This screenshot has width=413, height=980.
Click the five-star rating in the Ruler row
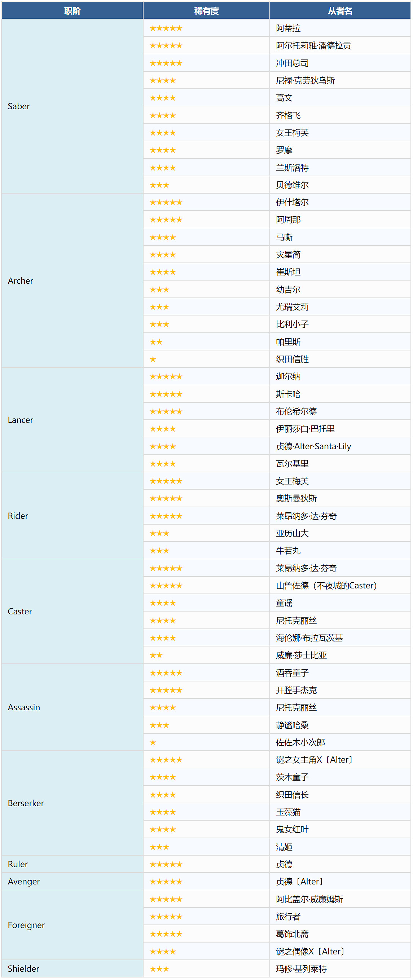tap(166, 864)
